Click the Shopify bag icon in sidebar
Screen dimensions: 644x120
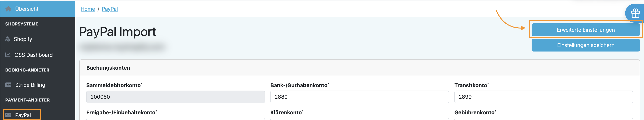coord(8,39)
